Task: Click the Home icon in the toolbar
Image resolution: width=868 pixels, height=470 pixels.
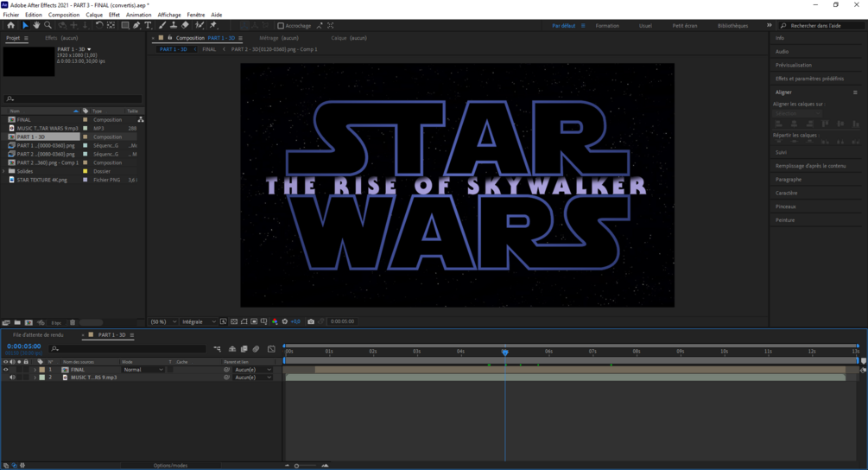Action: pos(10,25)
